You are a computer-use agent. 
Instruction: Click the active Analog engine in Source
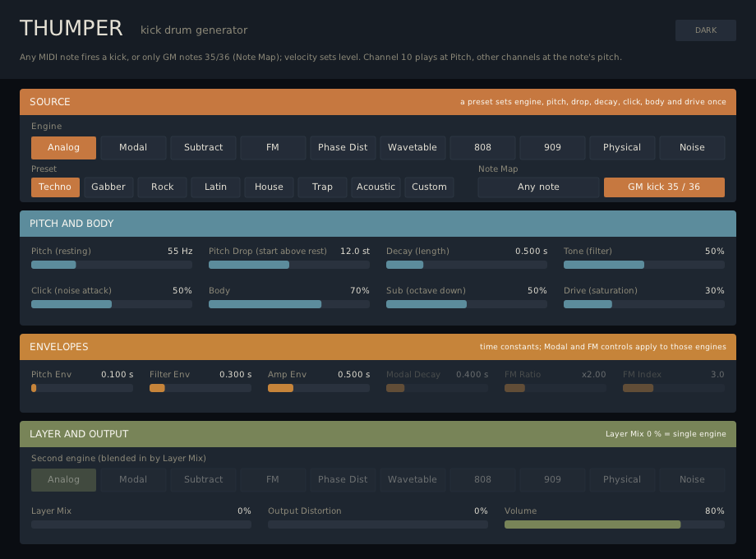63,148
